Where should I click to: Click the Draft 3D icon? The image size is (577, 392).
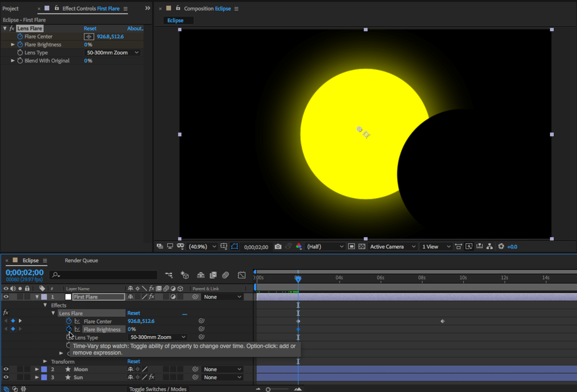coord(185,275)
